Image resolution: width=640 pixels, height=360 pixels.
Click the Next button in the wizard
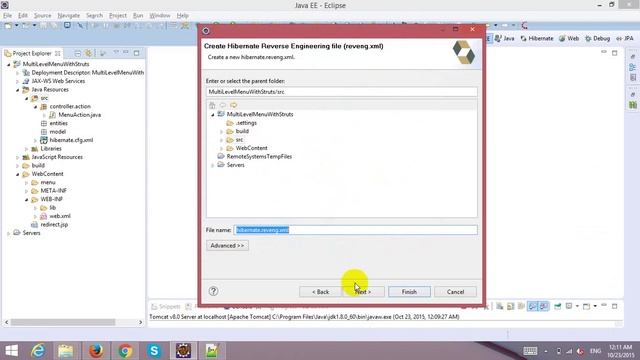coord(363,292)
